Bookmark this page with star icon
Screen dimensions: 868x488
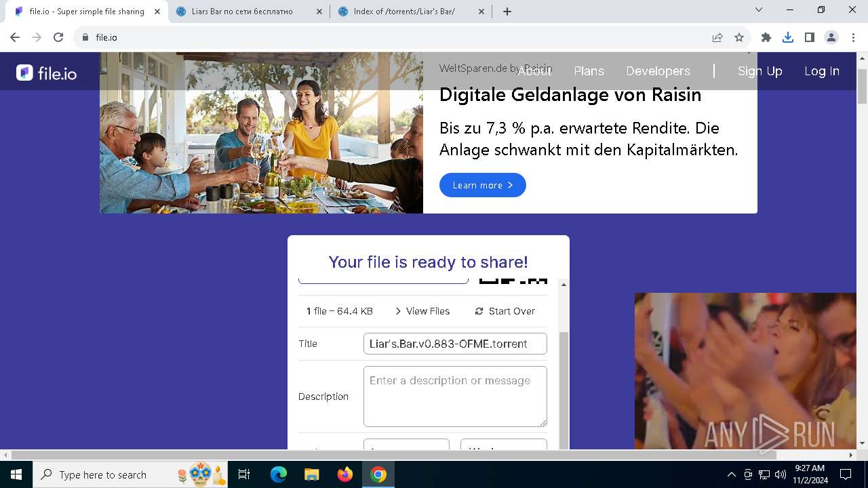click(x=739, y=37)
